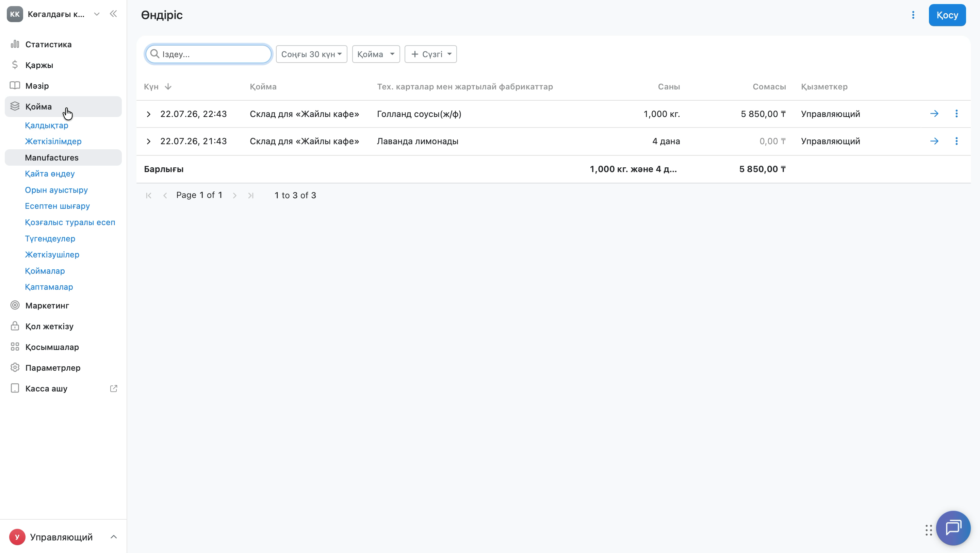Expand the 22.07.26, 22:43 production row

(x=149, y=114)
